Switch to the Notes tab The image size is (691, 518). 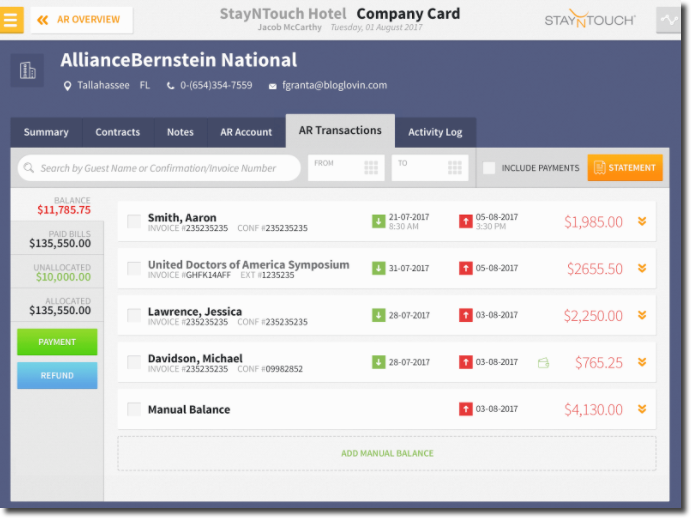pos(180,132)
